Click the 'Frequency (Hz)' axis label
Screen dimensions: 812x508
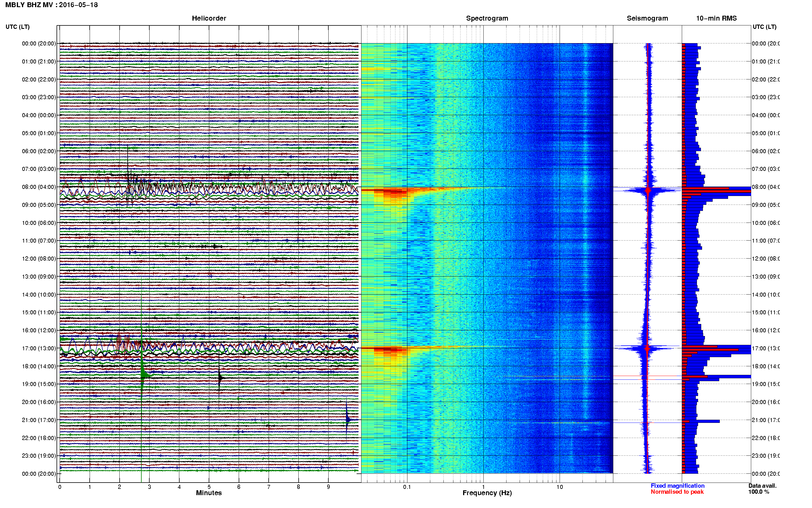487,493
